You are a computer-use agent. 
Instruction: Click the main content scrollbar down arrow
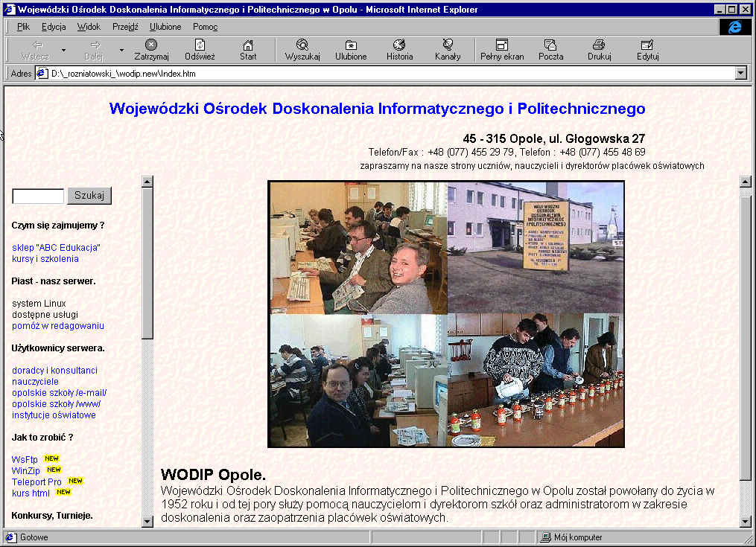(x=746, y=522)
